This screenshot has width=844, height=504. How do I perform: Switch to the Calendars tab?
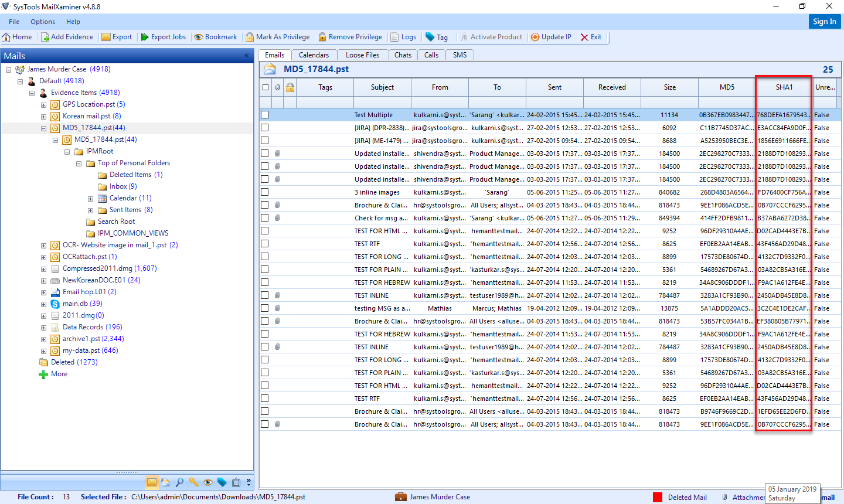(x=314, y=55)
